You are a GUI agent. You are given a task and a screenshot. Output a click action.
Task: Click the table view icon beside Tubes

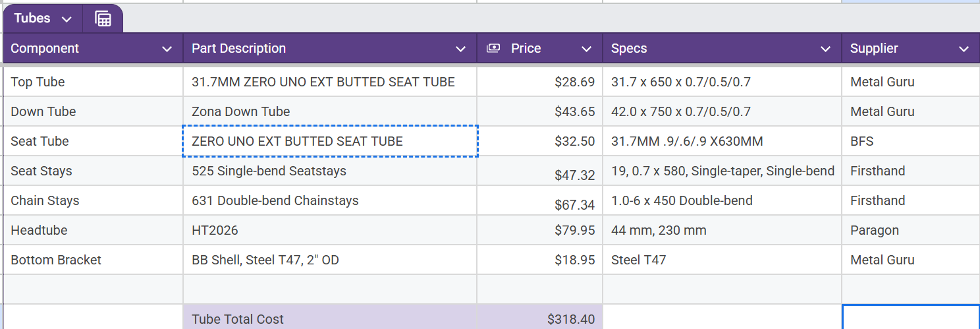click(x=103, y=19)
